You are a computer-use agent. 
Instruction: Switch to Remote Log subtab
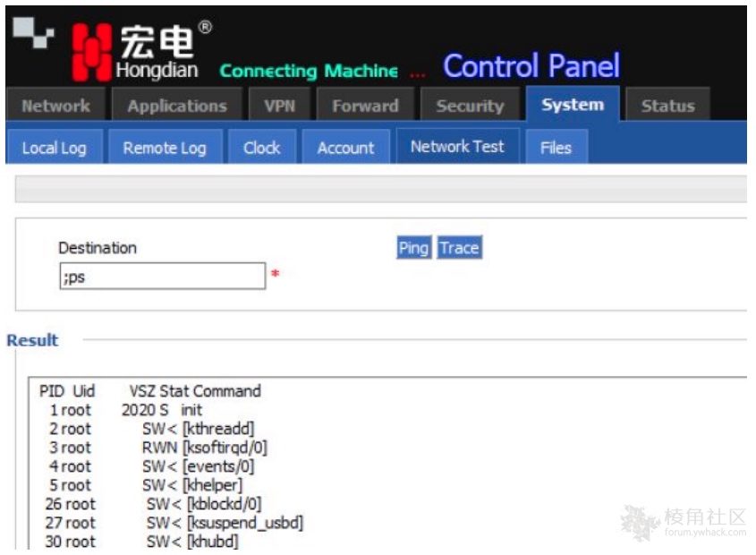[x=165, y=148]
